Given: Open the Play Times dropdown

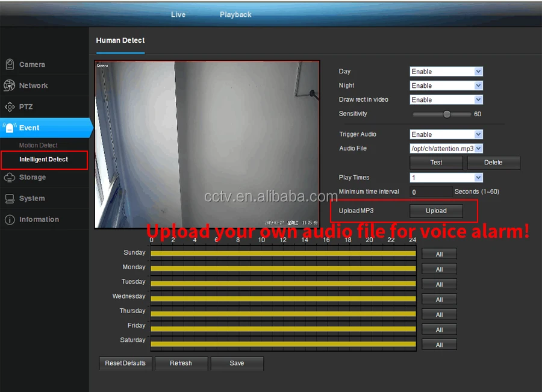Looking at the screenshot, I should tap(446, 178).
